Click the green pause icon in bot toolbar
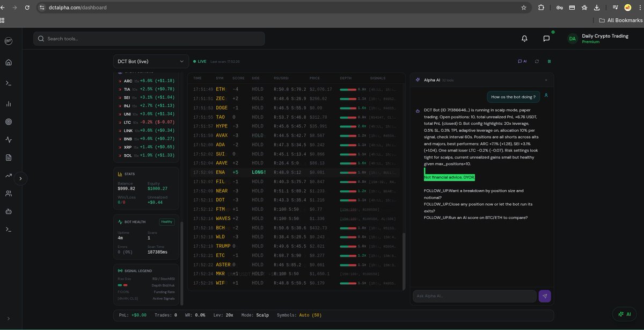 tap(549, 61)
